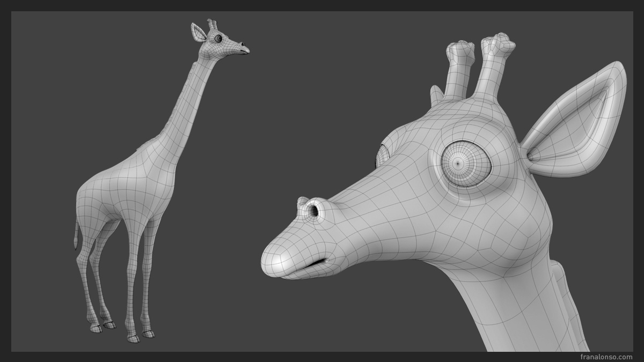The height and width of the screenshot is (362, 644).
Task: Click the ear of the full-body giraffe
Action: tap(198, 32)
